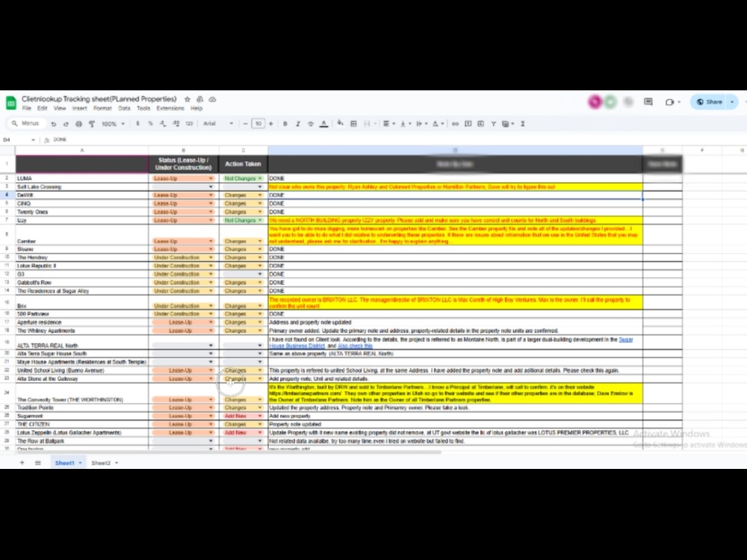Increase font size with plus button
The height and width of the screenshot is (560, 747).
coord(271,124)
